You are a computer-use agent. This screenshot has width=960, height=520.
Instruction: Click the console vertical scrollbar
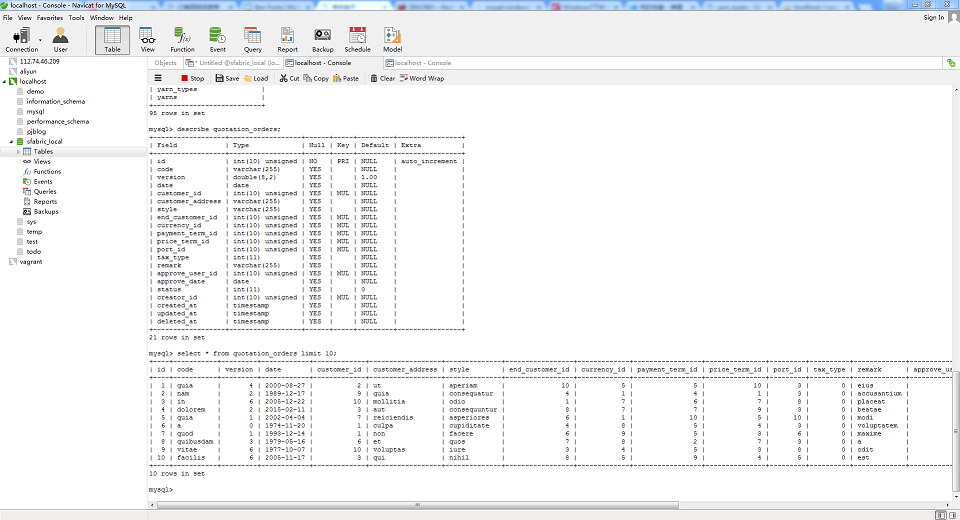pos(956,429)
